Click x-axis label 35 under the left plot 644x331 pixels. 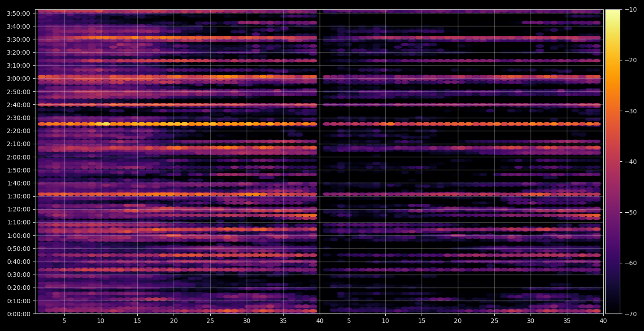[x=283, y=321]
